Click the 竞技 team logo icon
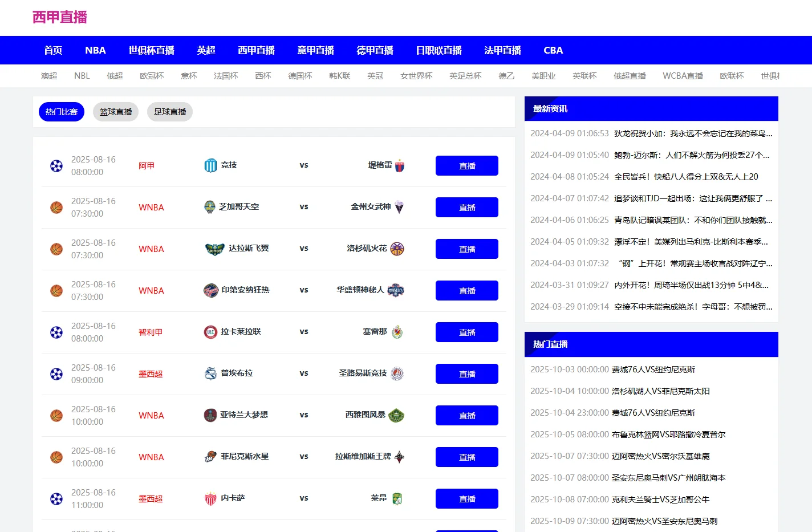 coord(210,165)
